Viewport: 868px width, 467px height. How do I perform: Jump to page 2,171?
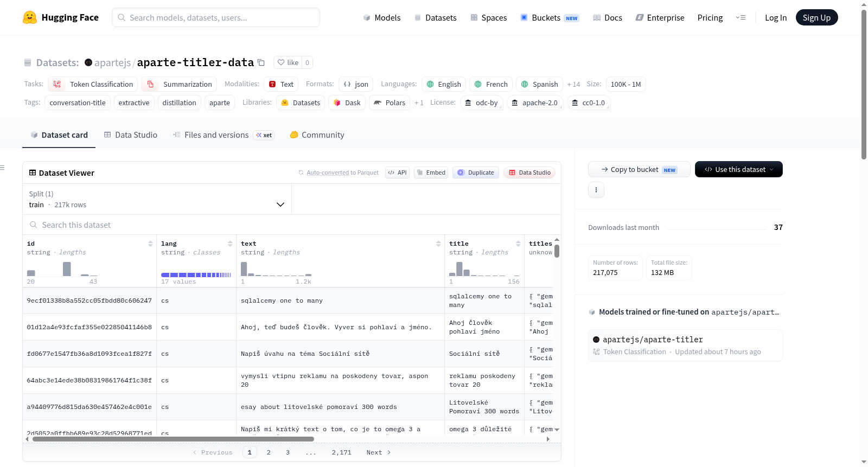click(x=342, y=452)
